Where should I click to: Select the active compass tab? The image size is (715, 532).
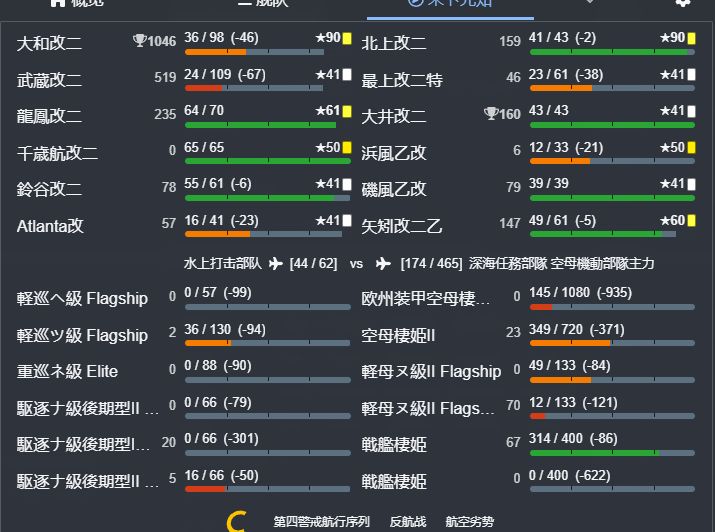tap(449, 3)
